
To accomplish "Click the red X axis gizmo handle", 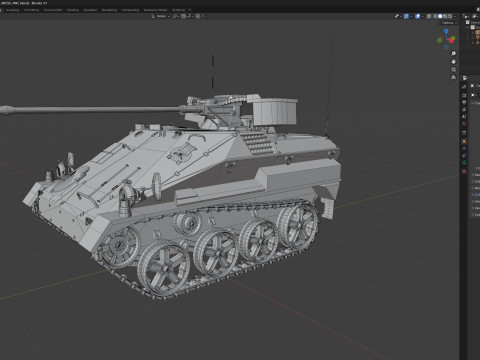I will [451, 41].
